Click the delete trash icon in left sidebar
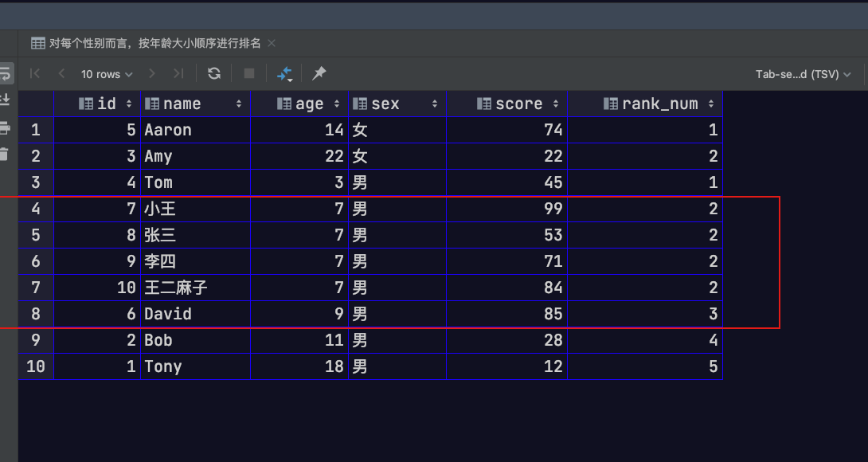 [x=4, y=154]
